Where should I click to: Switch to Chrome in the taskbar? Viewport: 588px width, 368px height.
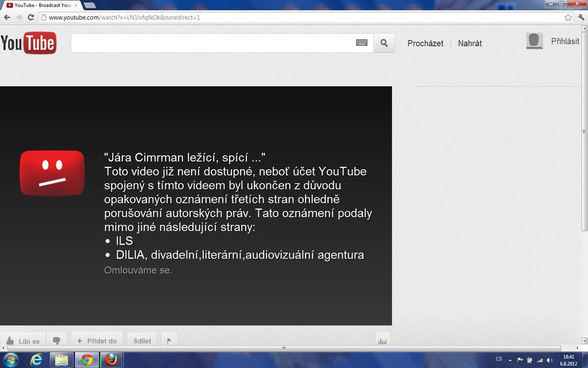pyautogui.click(x=87, y=360)
